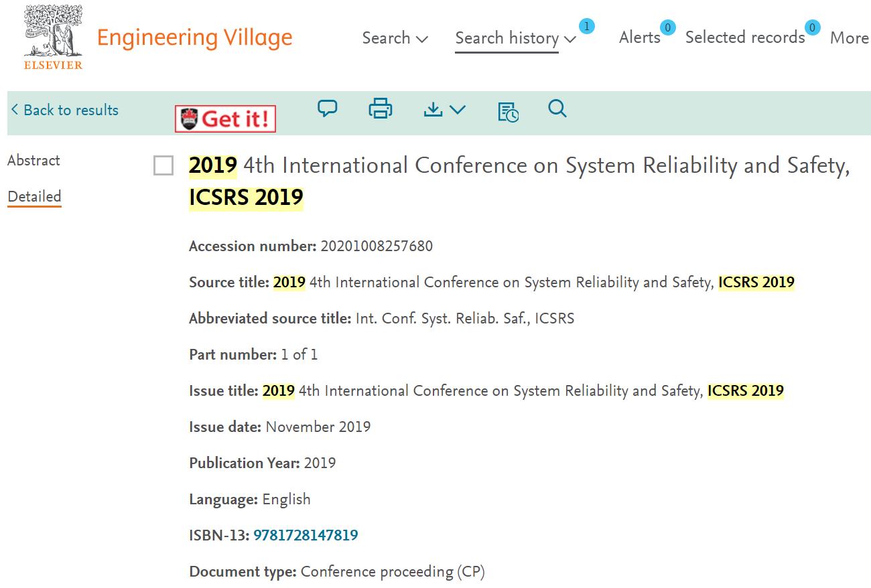The height and width of the screenshot is (588, 871).
Task: Click the document with clock icon
Action: click(508, 112)
